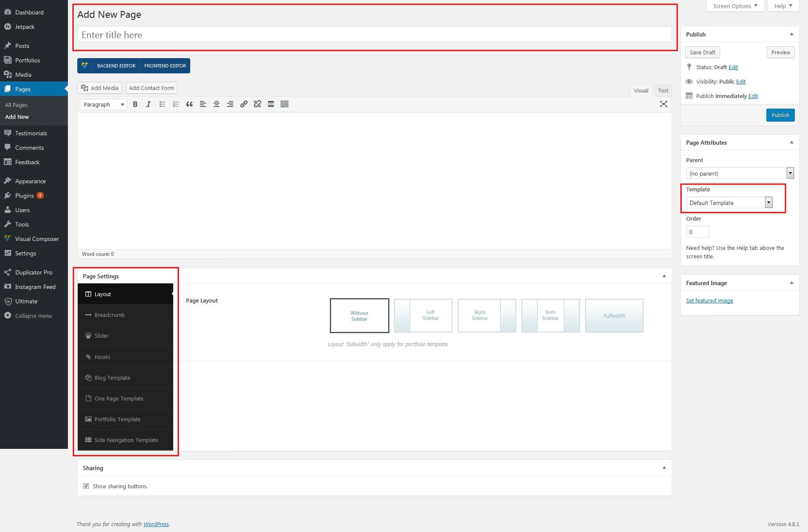This screenshot has height=532, width=808.
Task: Toggle italic formatting in editor toolbar
Action: (x=149, y=104)
